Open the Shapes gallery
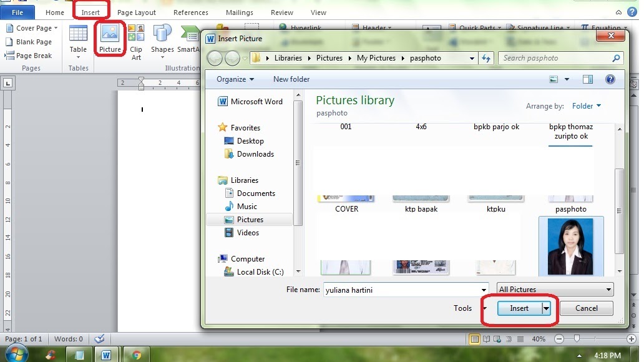The image size is (644, 362). (162, 41)
